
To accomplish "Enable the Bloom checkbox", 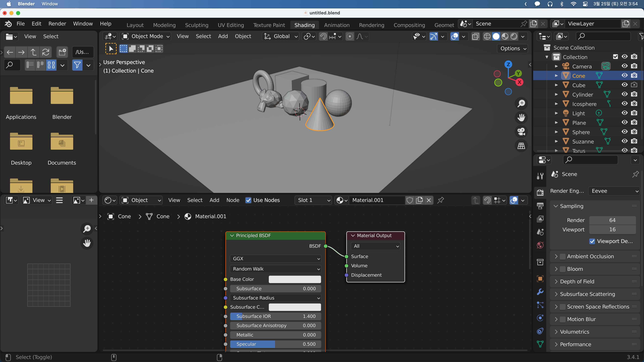I will pos(562,269).
